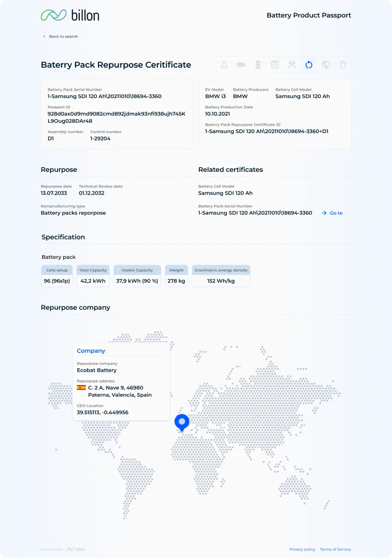Click the certificate ID ending 3360+D1
Screen dimensions: 392x558
(x=266, y=131)
